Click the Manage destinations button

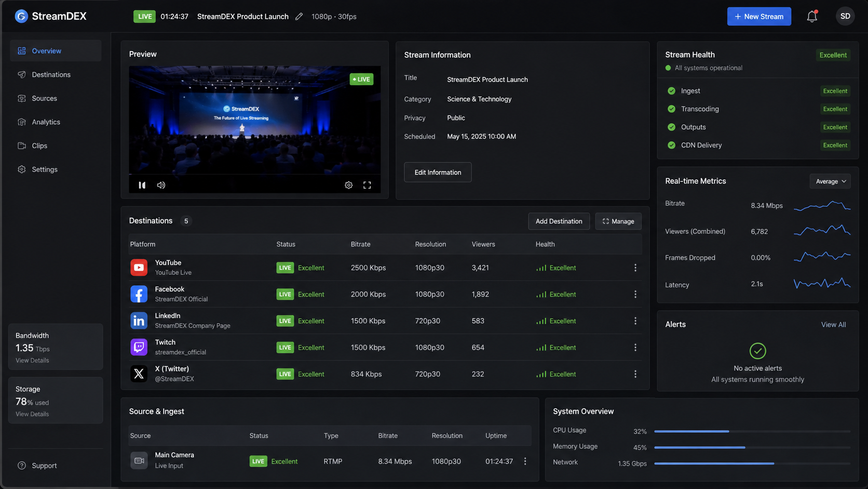pyautogui.click(x=618, y=221)
